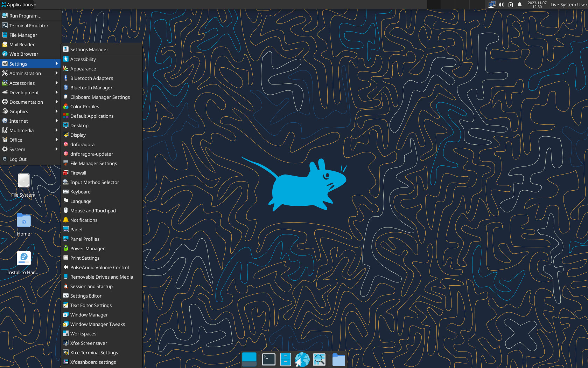This screenshot has height=368, width=588.
Task: Click the Bluetooth Manager icon in the Settings submenu
Action: (x=65, y=88)
